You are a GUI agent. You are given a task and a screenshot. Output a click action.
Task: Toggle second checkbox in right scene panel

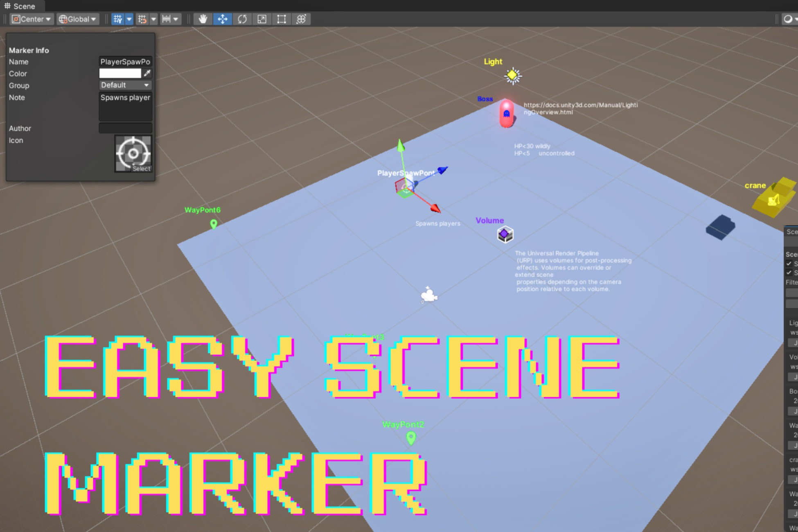pos(789,273)
